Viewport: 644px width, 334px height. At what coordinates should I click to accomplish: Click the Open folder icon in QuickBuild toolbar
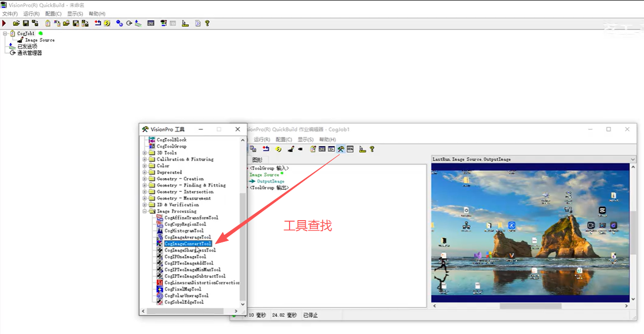click(x=16, y=23)
